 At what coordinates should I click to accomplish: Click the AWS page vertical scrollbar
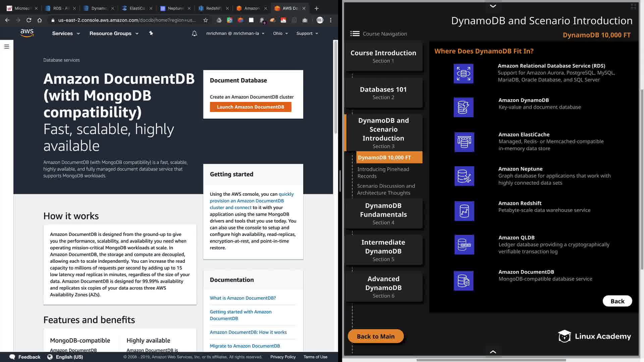click(x=335, y=87)
